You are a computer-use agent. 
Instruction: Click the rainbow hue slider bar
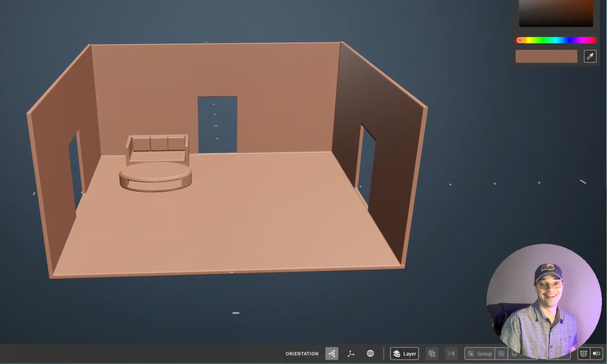point(556,40)
